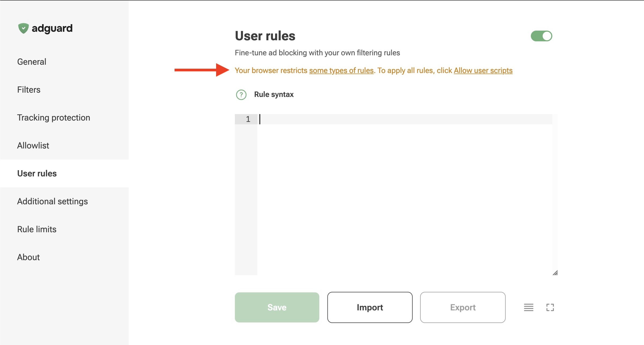Image resolution: width=644 pixels, height=345 pixels.
Task: Select Allowlist in the sidebar
Action: (33, 146)
